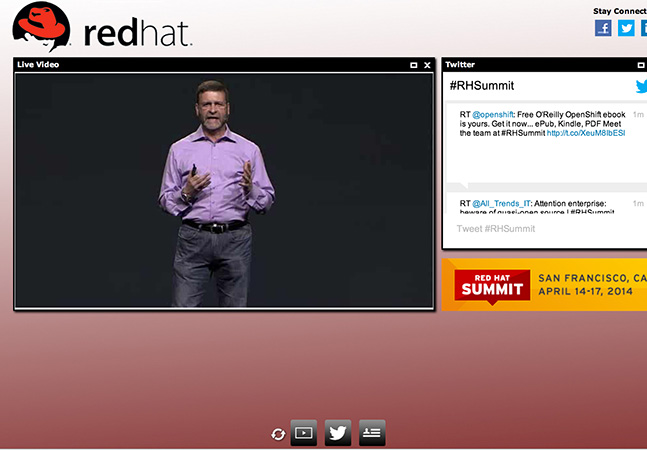Open the @All_Trends_IT mention link
Viewport: 647px width, 450px height.
pos(501,203)
